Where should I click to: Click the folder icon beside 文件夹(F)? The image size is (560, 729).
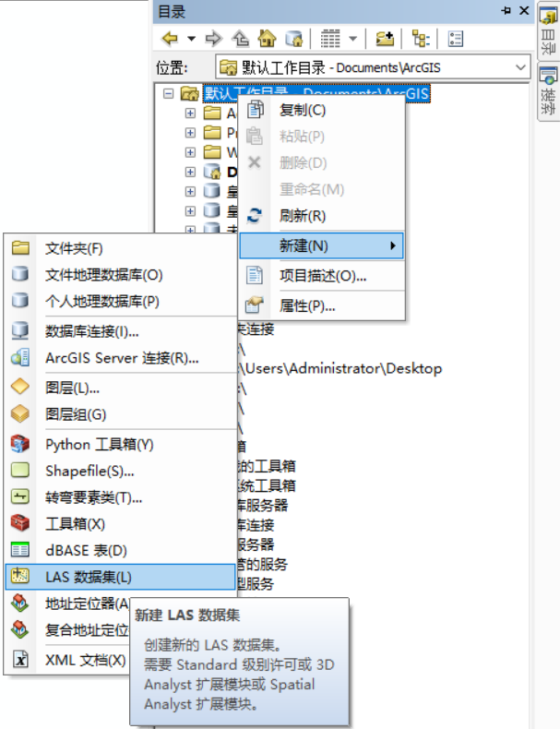(x=20, y=248)
